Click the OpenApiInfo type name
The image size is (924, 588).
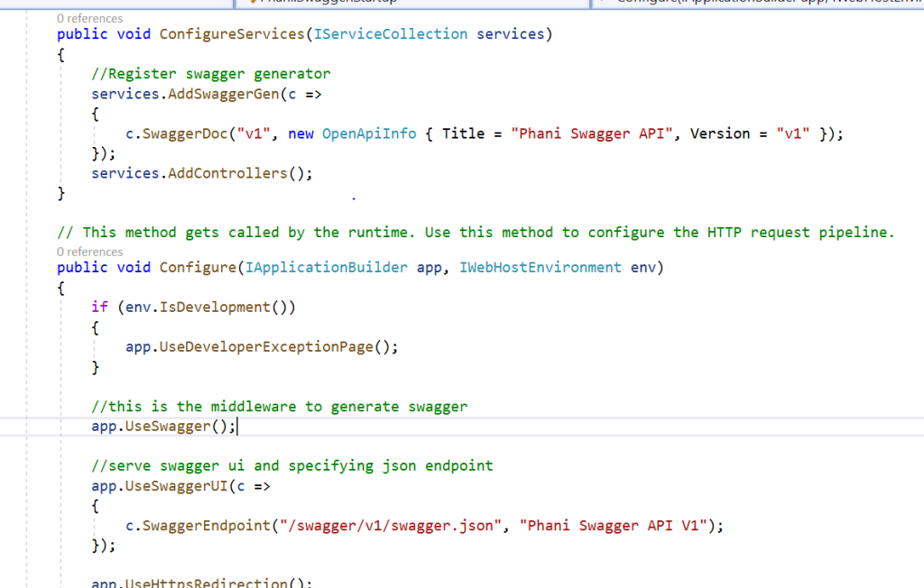369,133
